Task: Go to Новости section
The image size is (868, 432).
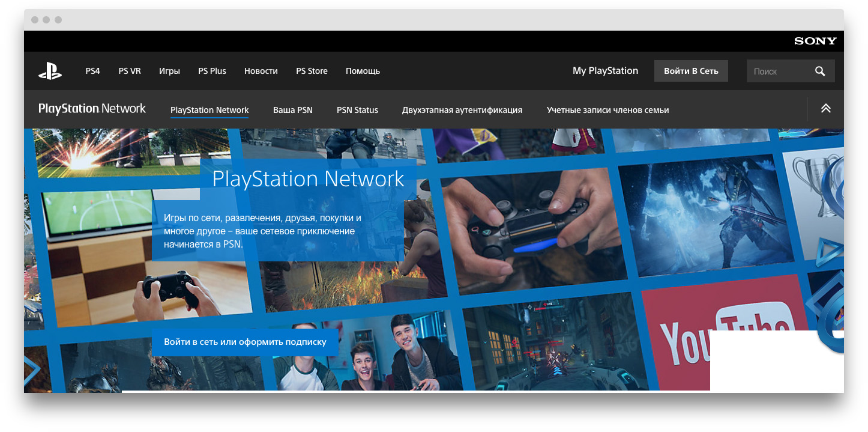Action: click(x=261, y=71)
